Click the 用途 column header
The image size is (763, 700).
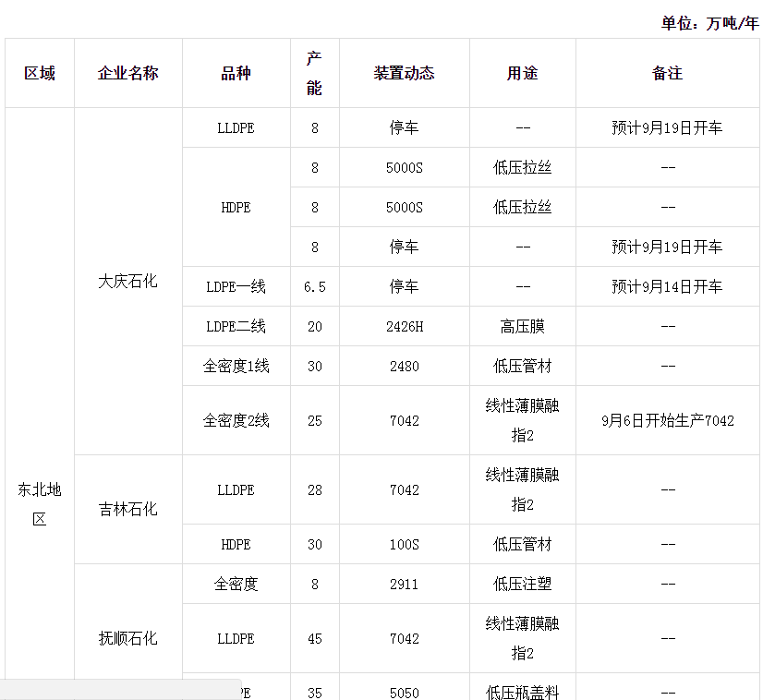[x=522, y=73]
